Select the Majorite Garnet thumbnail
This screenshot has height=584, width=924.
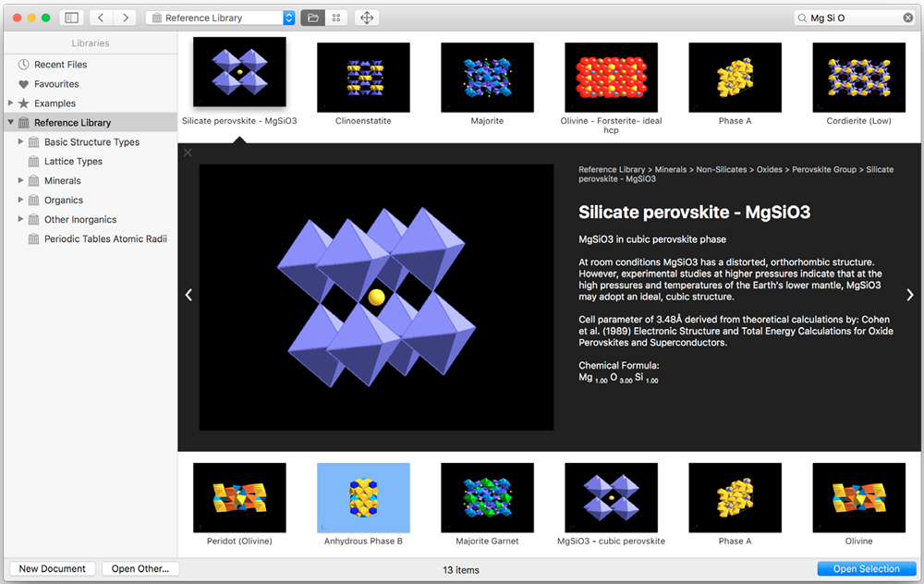[487, 497]
